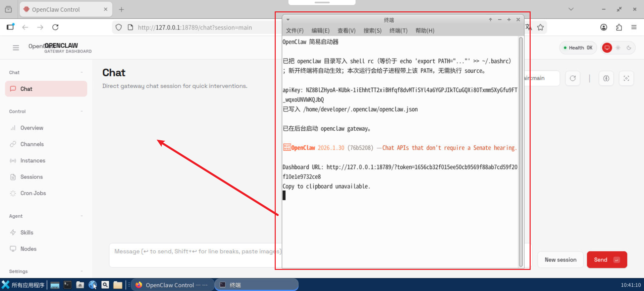Go forward in browser history

(40, 27)
